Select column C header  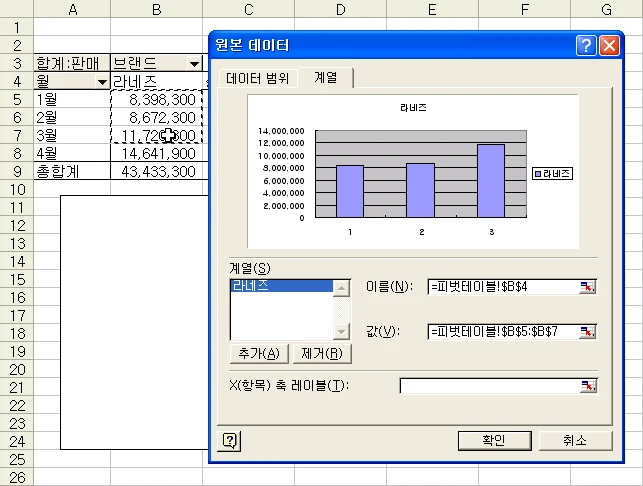coord(249,9)
